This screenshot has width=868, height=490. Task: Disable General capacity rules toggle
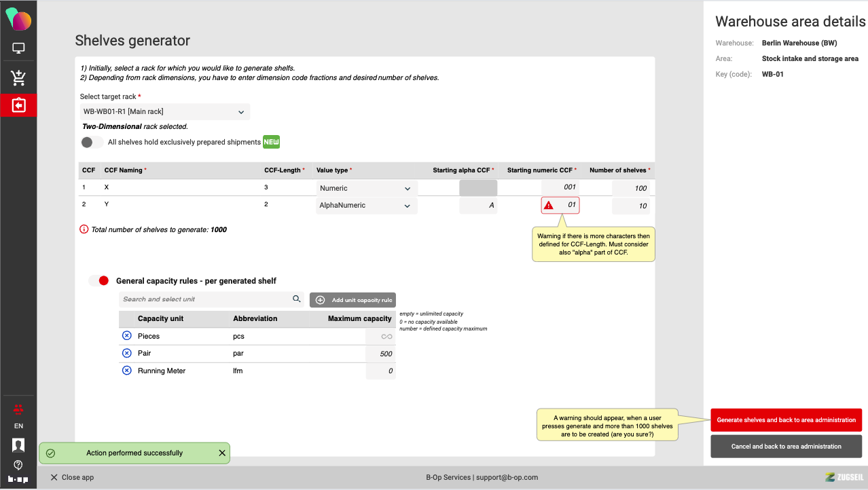pyautogui.click(x=99, y=280)
